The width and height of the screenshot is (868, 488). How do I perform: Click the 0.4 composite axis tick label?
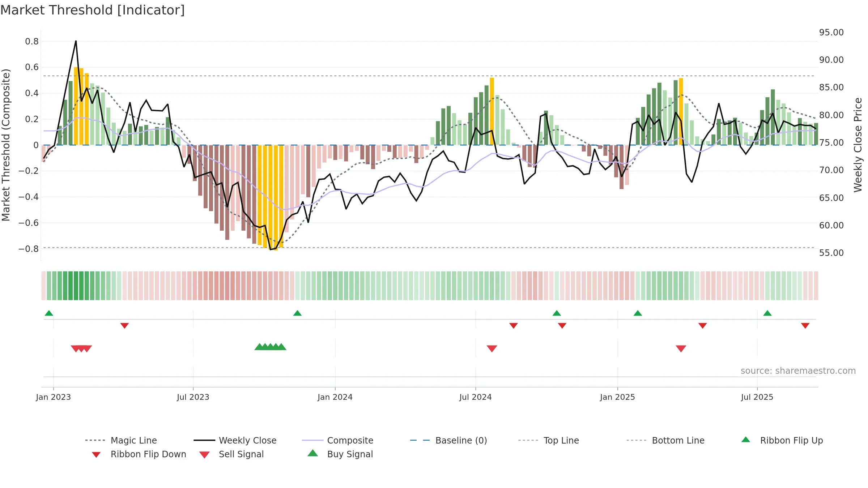[32, 93]
